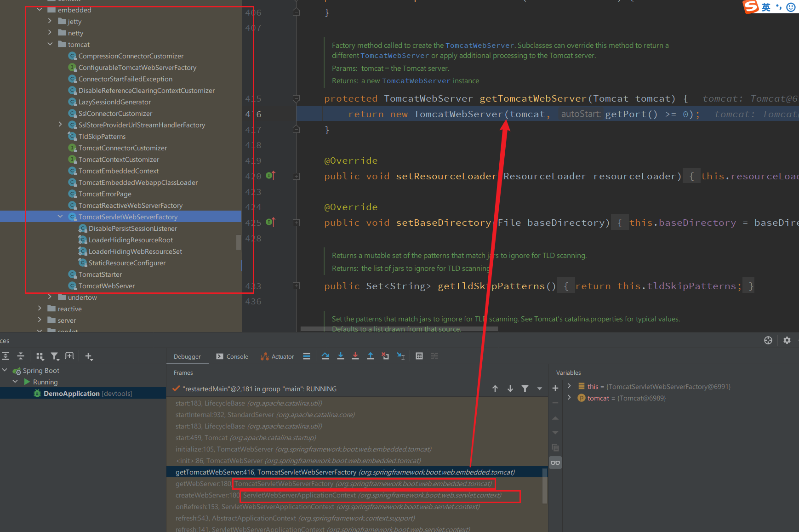Click Collapse All in Services toolbar
Screen dimensions: 799x532
click(21, 356)
